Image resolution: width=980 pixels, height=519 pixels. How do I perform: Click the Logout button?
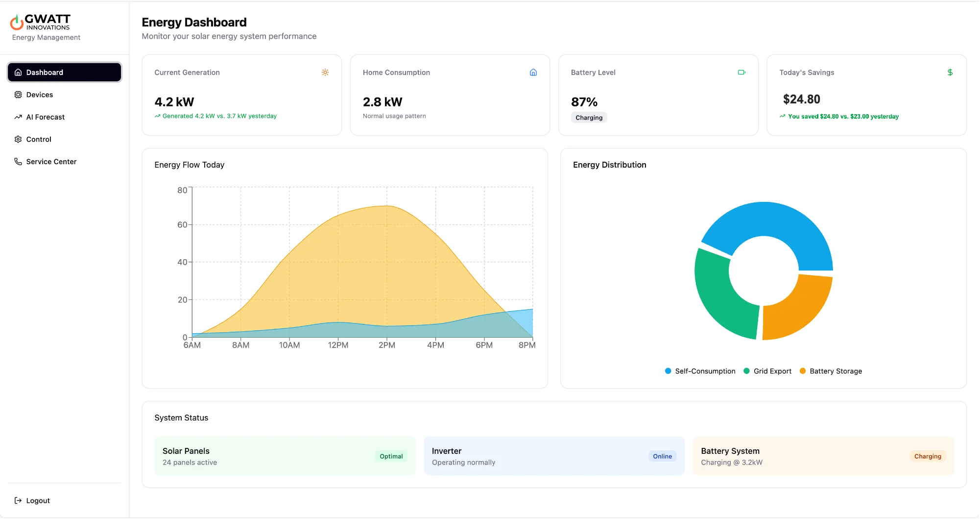point(32,500)
